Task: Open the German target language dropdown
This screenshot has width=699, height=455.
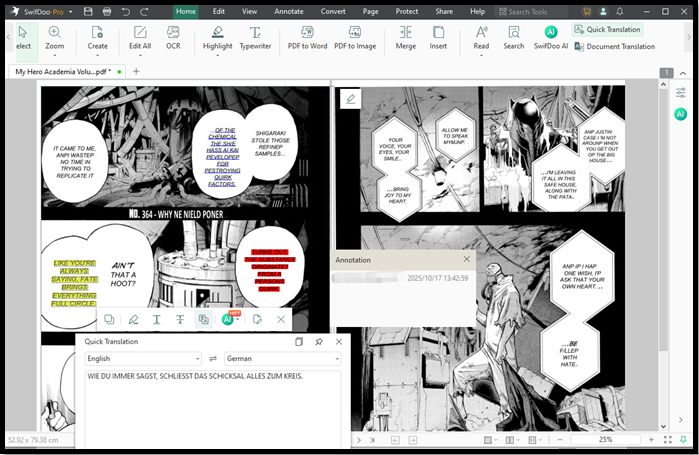Action: pyautogui.click(x=281, y=358)
